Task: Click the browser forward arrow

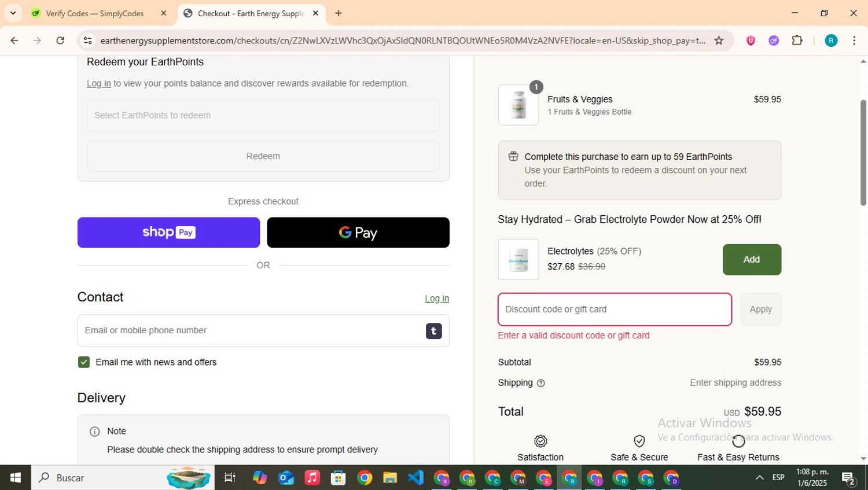Action: pos(37,40)
